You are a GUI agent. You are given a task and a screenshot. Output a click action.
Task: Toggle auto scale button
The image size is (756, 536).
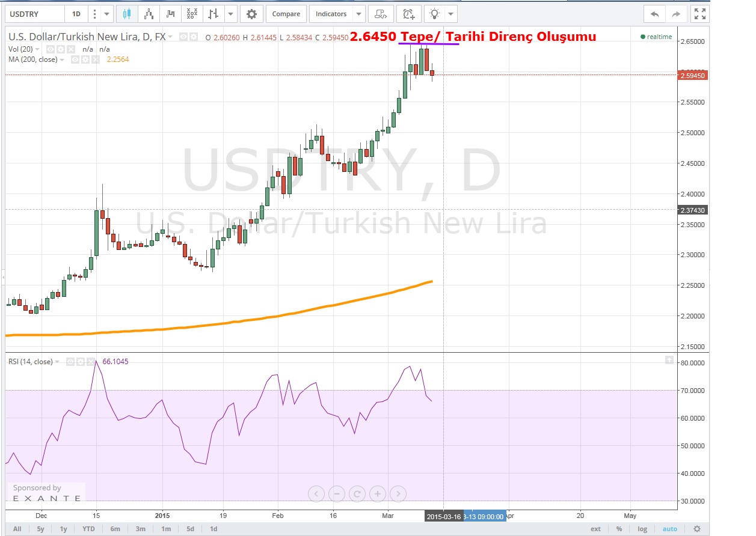pyautogui.click(x=669, y=529)
